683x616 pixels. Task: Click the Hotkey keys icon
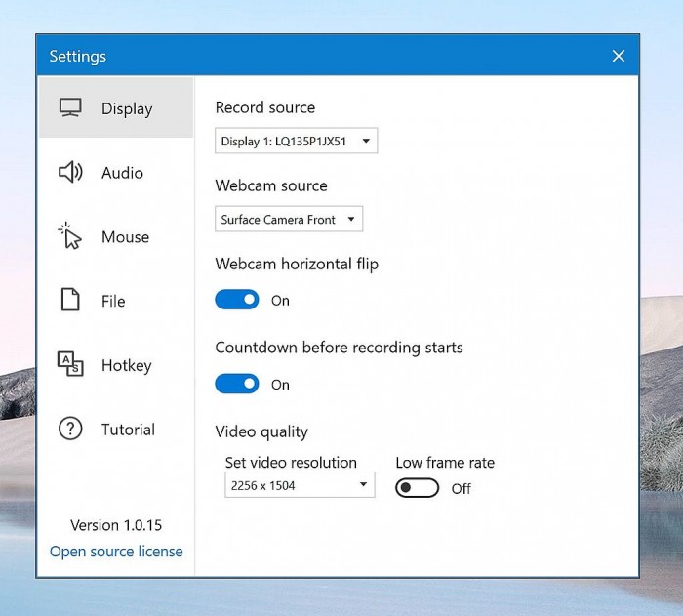(x=70, y=365)
